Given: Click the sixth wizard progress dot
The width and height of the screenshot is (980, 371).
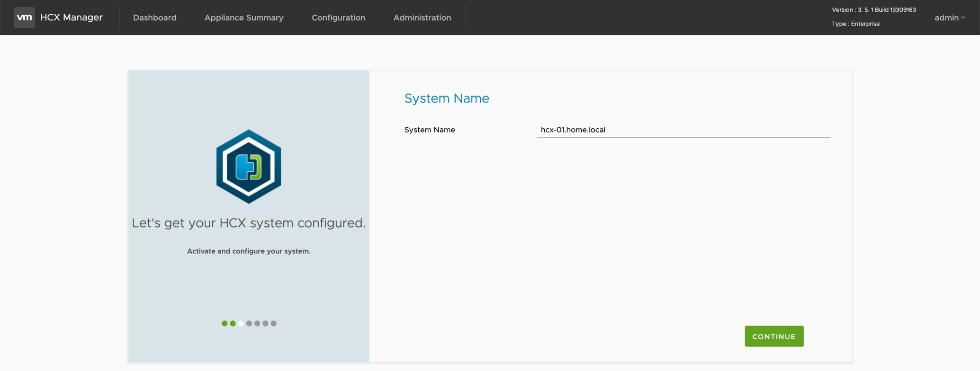Looking at the screenshot, I should (x=265, y=323).
